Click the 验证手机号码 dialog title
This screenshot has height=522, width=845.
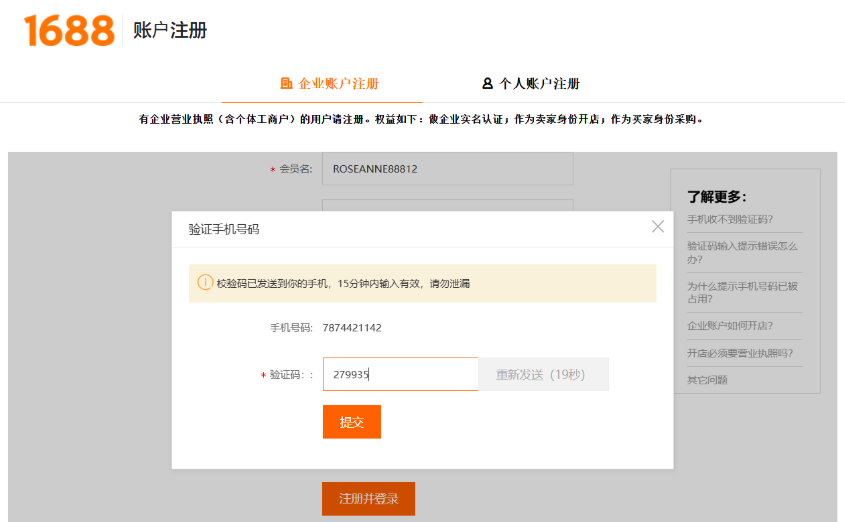(224, 229)
